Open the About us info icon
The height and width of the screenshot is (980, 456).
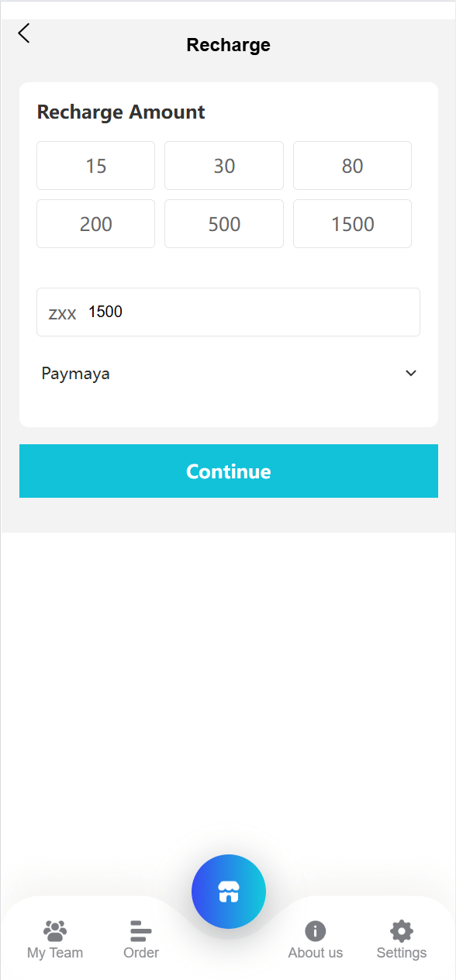[x=316, y=931]
